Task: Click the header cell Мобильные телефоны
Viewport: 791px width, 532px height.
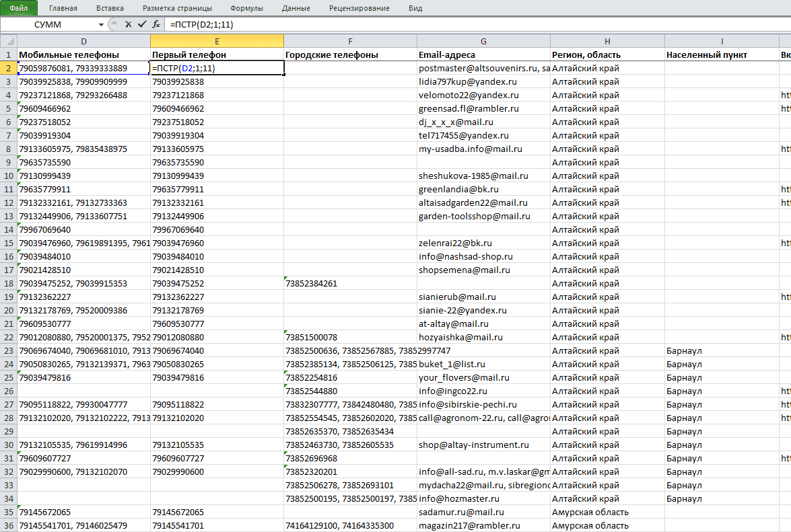Action: pos(83,54)
